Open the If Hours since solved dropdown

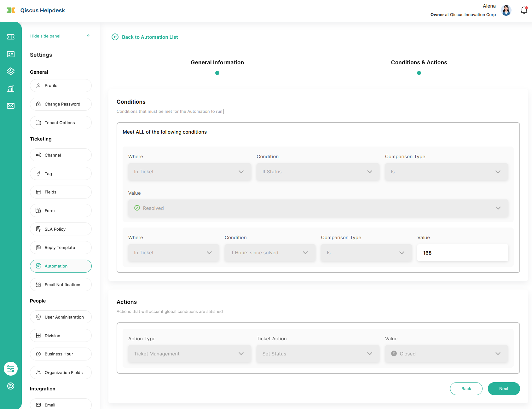coord(269,253)
